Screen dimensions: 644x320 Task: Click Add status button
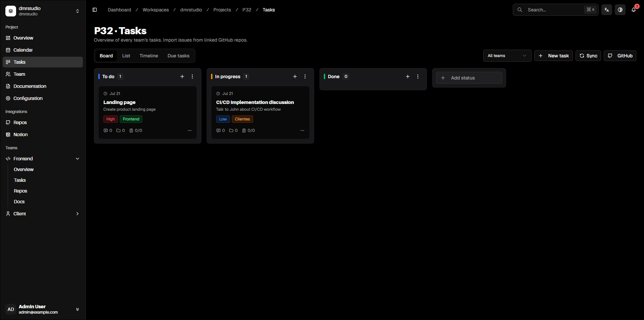point(469,78)
